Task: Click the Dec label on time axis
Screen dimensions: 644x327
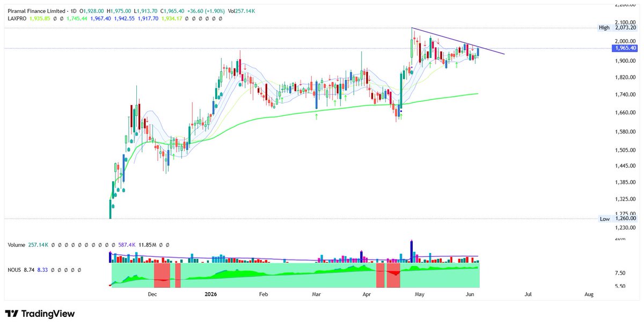Action: click(x=152, y=294)
